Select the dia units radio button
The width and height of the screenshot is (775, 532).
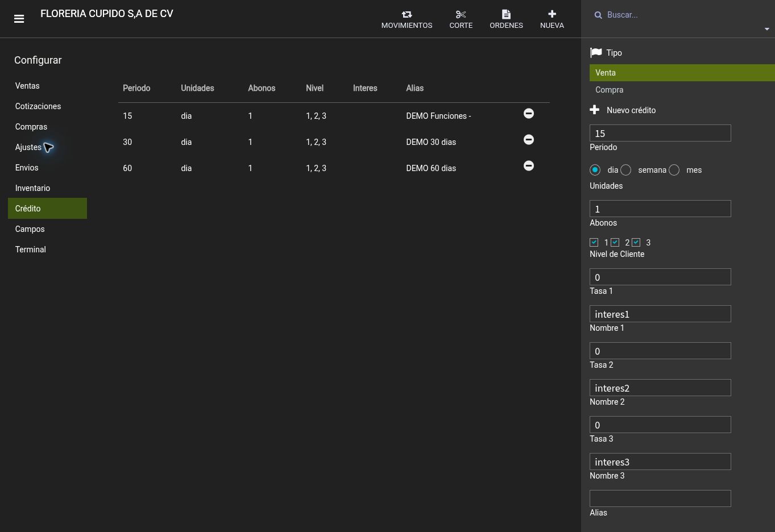[x=595, y=170]
